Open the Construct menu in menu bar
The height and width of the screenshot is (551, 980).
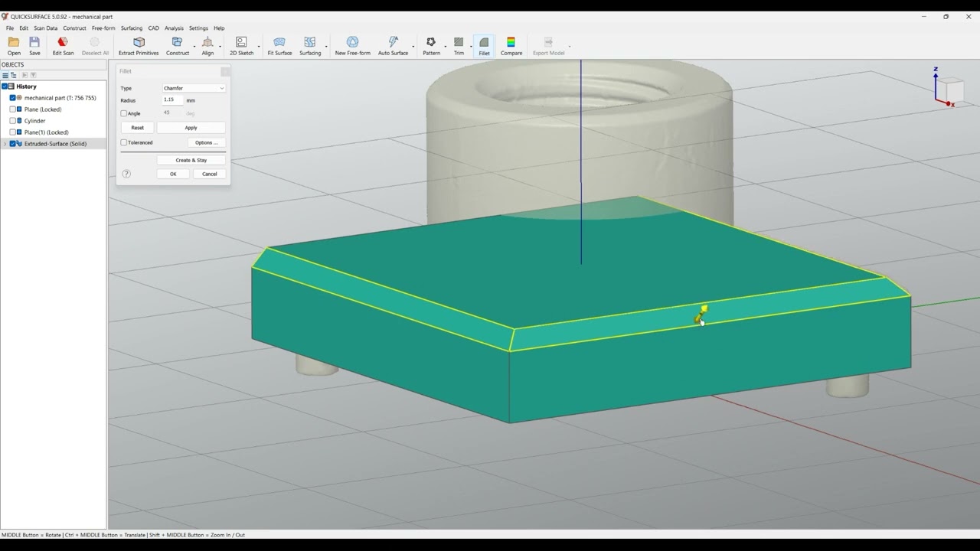coord(74,28)
